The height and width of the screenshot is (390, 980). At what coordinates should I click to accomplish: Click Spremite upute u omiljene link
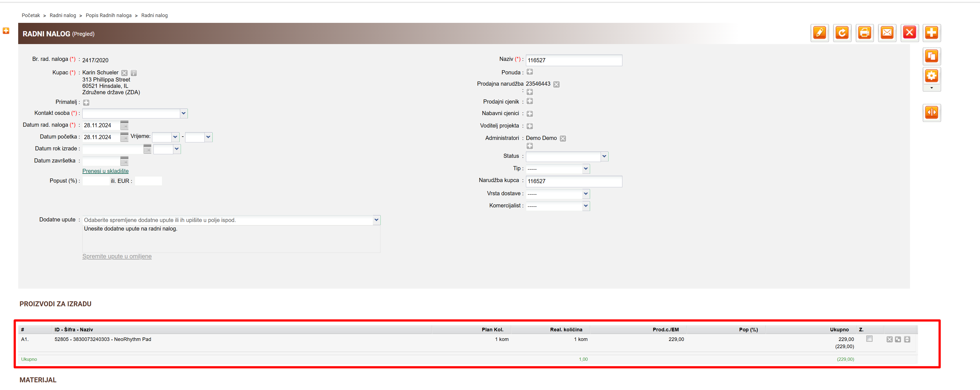click(117, 256)
